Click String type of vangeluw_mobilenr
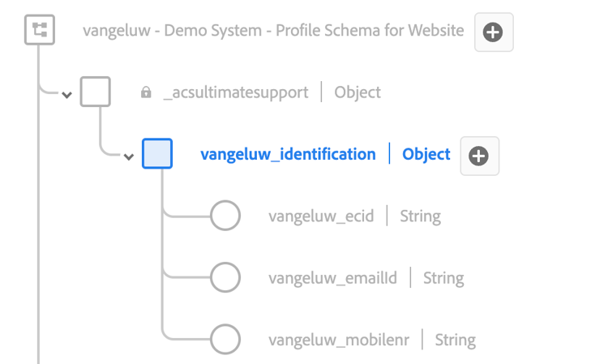The height and width of the screenshot is (364, 608). (x=456, y=340)
